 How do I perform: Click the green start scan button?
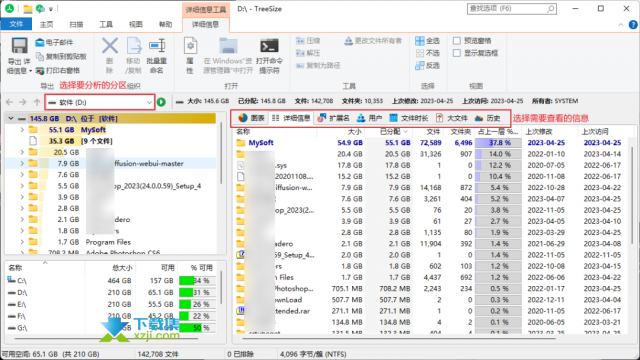[x=161, y=102]
